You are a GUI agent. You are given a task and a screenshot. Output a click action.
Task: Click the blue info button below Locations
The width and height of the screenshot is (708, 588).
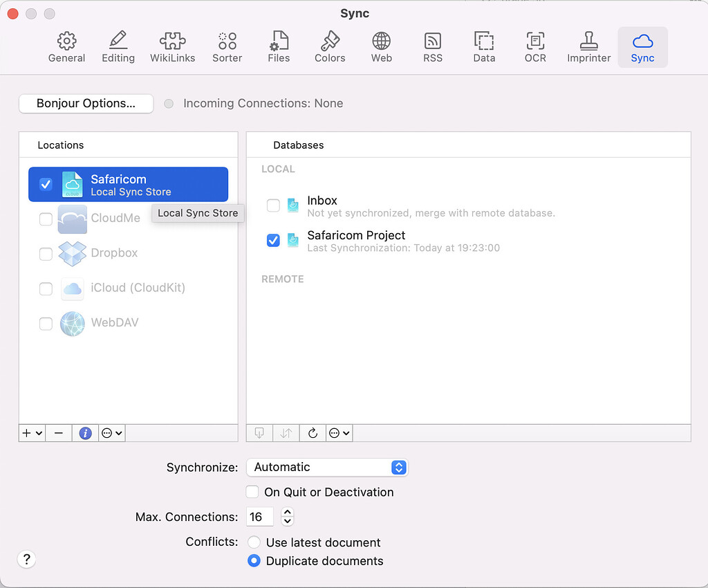tap(84, 432)
